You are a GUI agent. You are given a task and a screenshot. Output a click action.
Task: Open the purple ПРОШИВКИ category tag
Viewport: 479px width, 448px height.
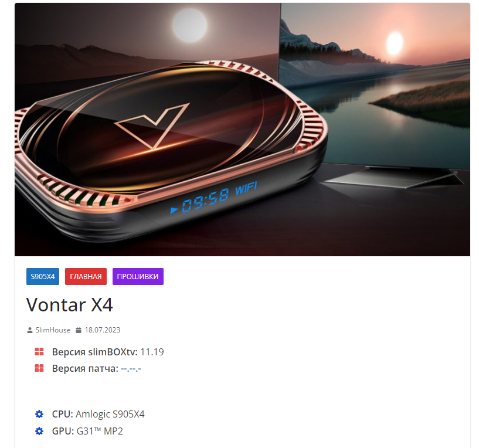tap(138, 276)
